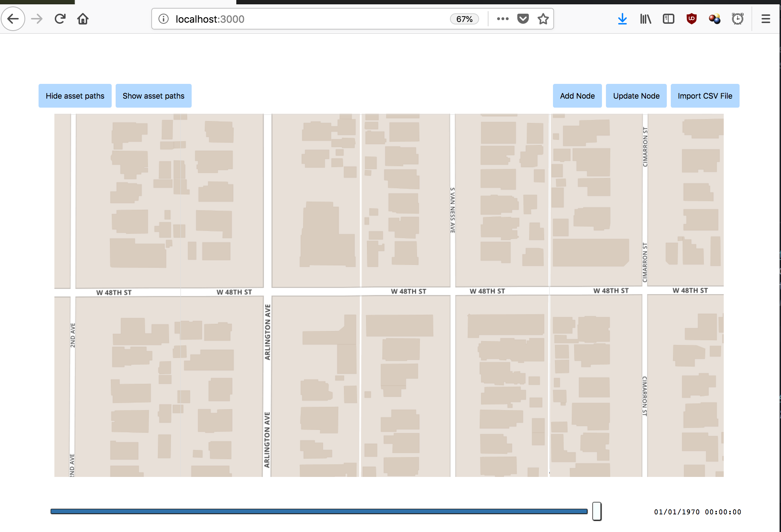Click the 67% zoom level indicator
The height and width of the screenshot is (532, 781).
(x=464, y=19)
